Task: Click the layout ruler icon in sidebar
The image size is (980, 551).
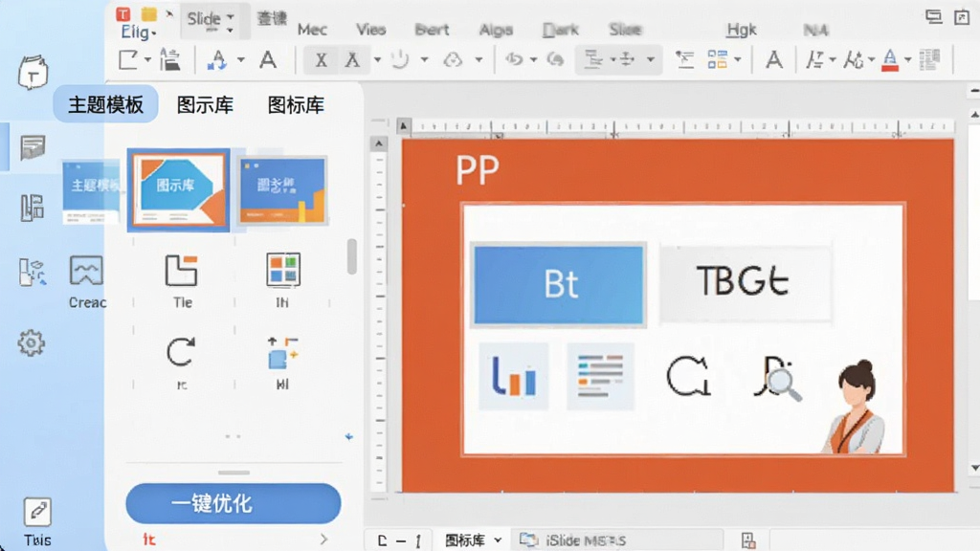Action: click(x=33, y=208)
